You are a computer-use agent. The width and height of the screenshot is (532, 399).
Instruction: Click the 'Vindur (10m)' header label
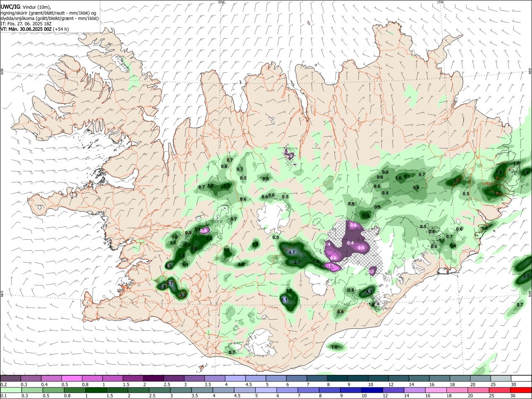pos(36,7)
